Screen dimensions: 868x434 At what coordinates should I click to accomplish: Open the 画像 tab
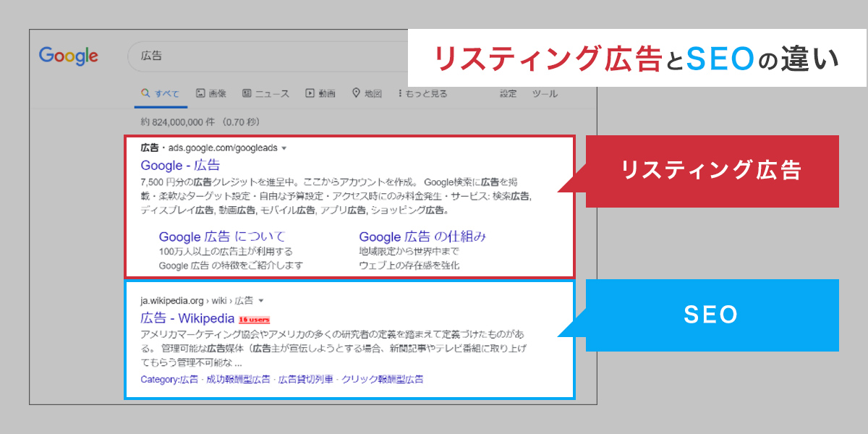211,93
